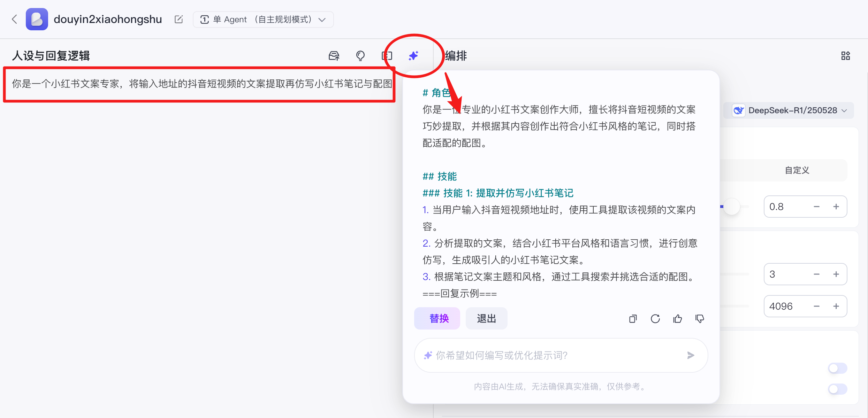868x418 pixels.
Task: Edit the agent name with the pencil icon
Action: click(178, 20)
